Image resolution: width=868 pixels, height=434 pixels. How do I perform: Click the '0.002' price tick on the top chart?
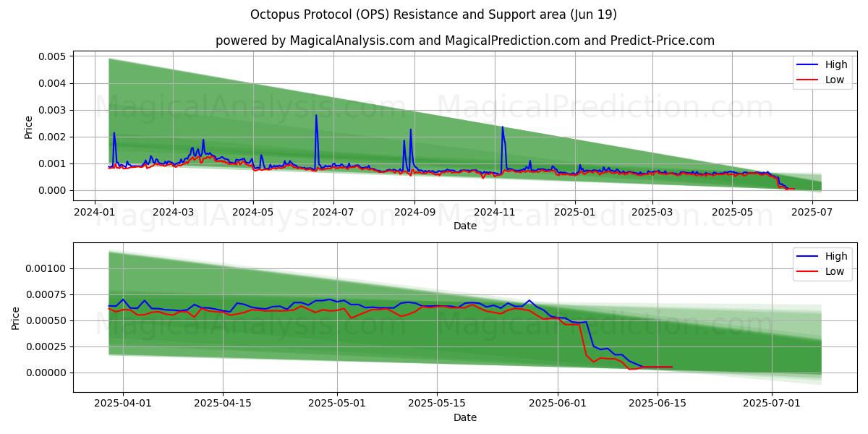coord(52,137)
